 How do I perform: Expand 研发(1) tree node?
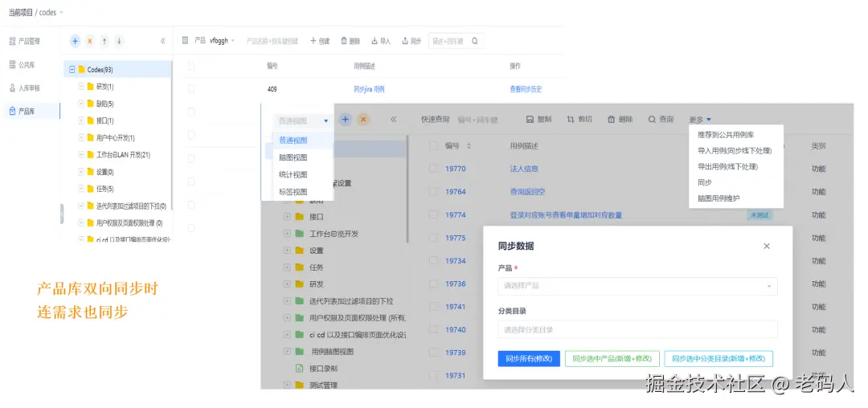tap(81, 87)
